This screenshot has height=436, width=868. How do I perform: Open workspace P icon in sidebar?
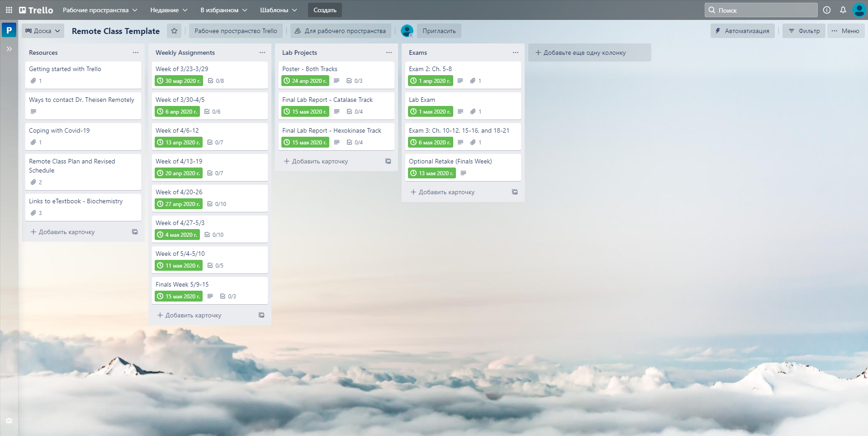[9, 30]
